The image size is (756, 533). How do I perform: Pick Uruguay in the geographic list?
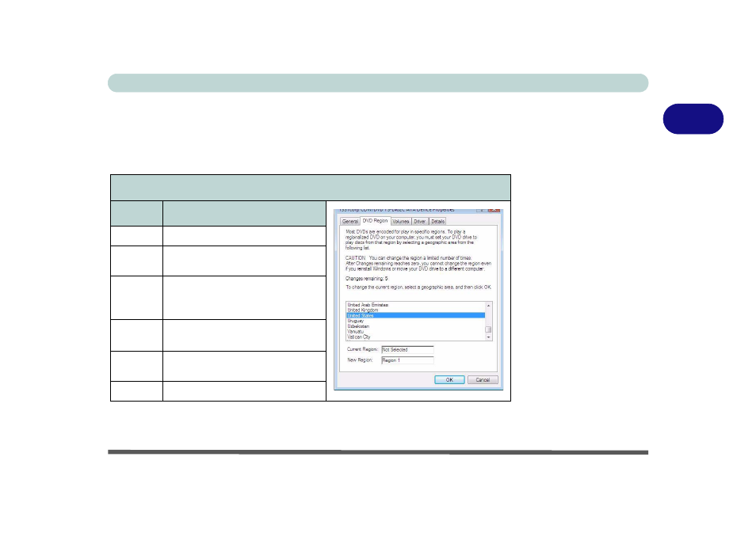[357, 321]
